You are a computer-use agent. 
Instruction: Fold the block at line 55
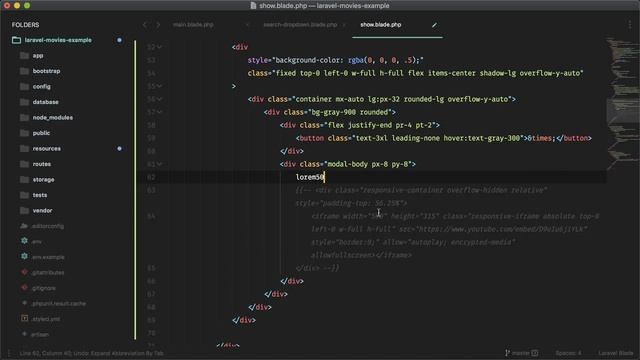pyautogui.click(x=160, y=86)
